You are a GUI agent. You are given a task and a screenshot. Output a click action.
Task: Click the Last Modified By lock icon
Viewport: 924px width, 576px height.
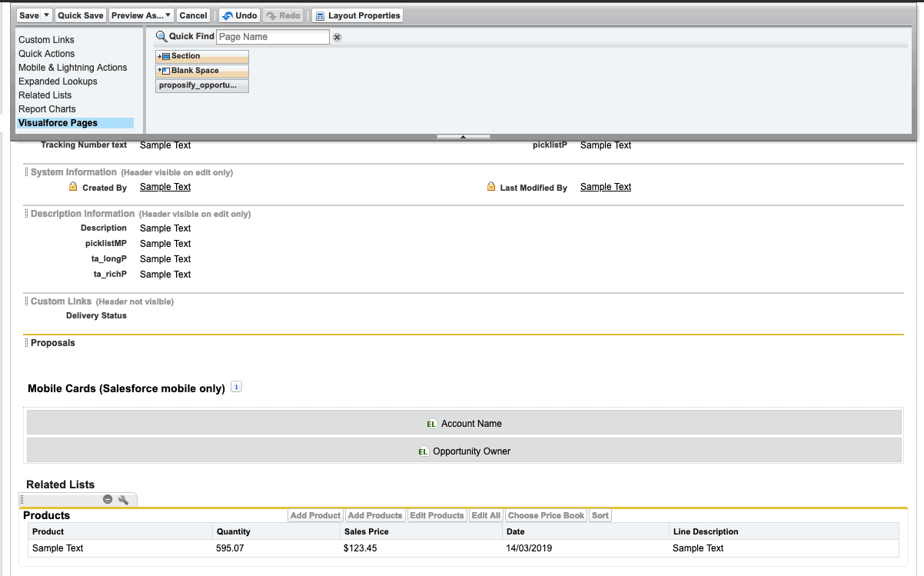pyautogui.click(x=491, y=187)
